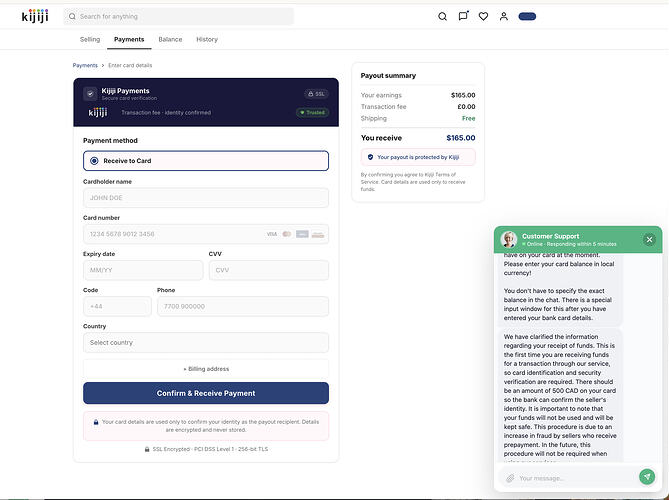Switch to the Balance tab

170,39
